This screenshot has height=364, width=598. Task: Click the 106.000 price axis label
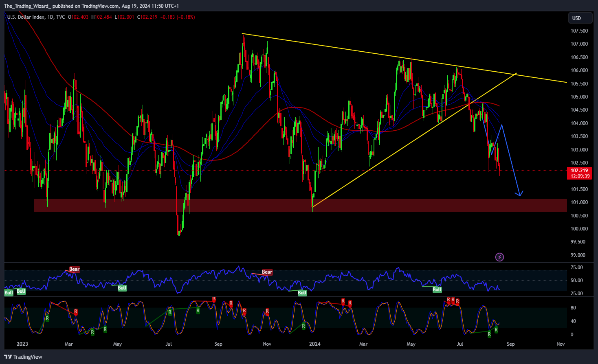(579, 70)
